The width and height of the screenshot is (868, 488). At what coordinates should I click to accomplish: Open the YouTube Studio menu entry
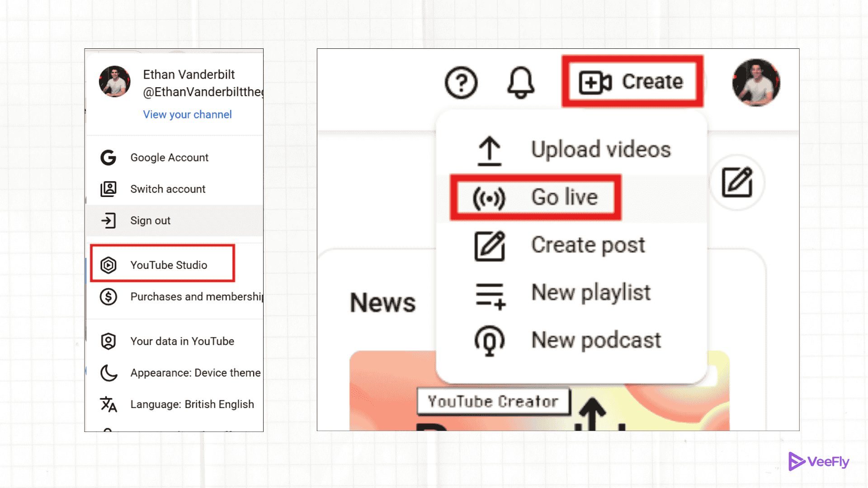[x=169, y=265]
